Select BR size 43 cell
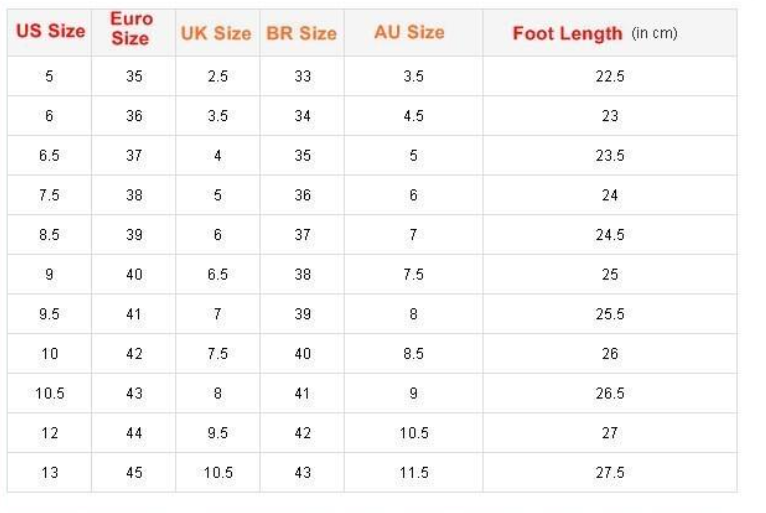Screen dimensions: 766x513 coord(303,473)
